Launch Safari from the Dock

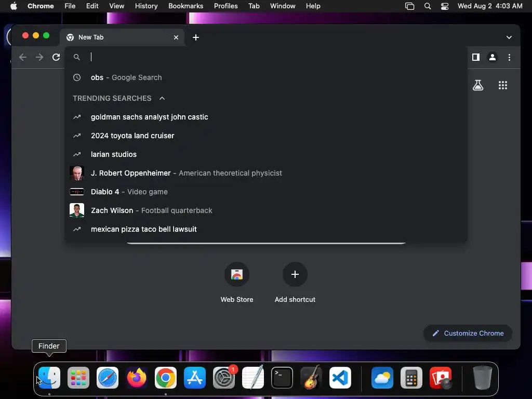pos(108,378)
